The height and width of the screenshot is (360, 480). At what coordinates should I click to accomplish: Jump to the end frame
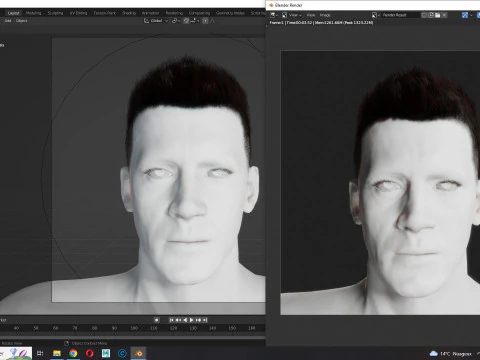(205, 320)
